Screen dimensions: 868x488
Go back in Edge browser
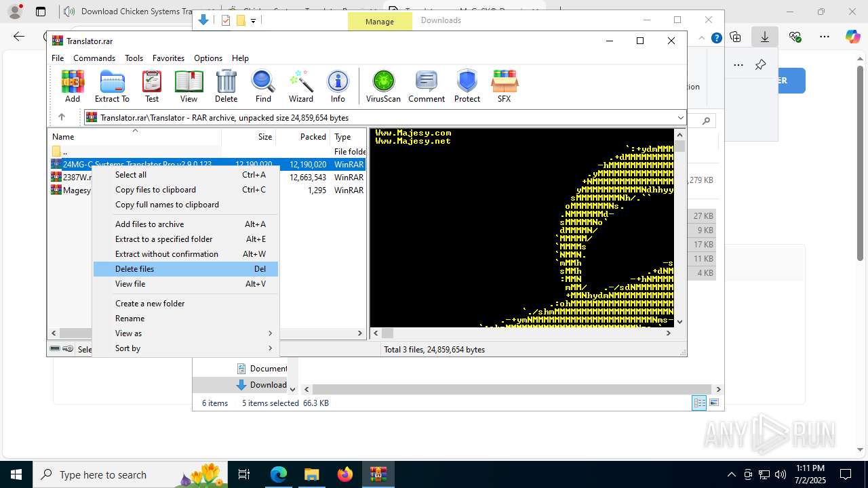[19, 37]
